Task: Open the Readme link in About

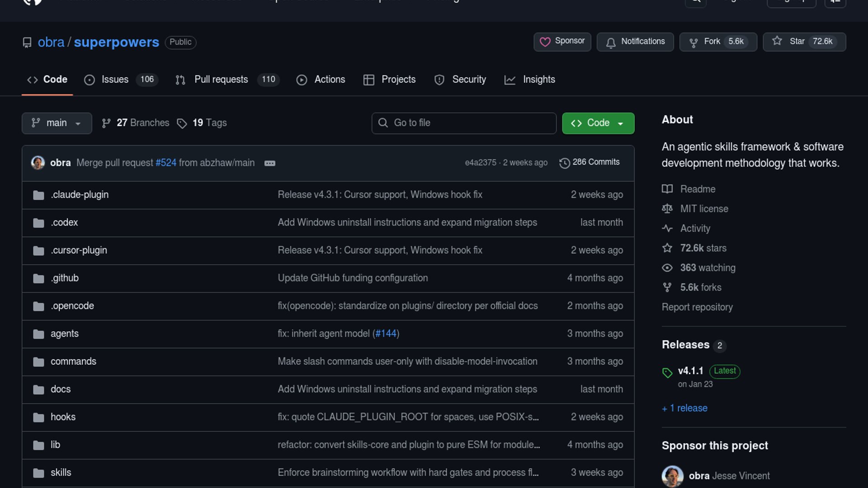Action: click(698, 189)
